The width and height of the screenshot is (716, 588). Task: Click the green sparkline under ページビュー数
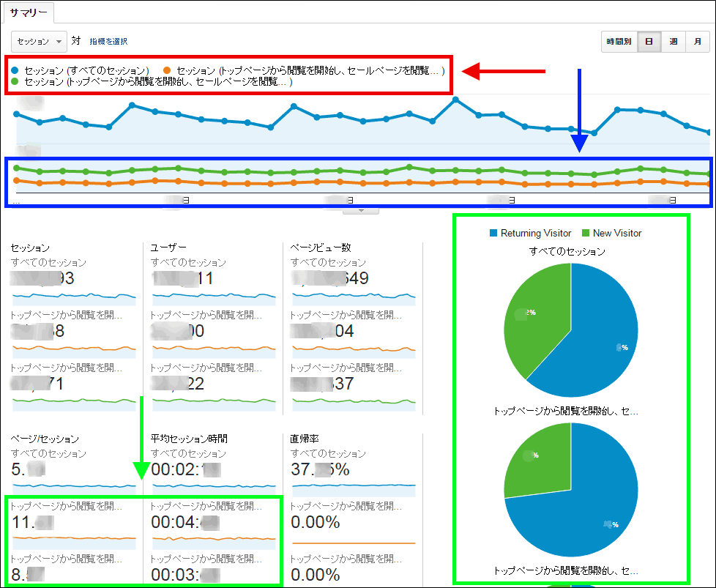354,404
